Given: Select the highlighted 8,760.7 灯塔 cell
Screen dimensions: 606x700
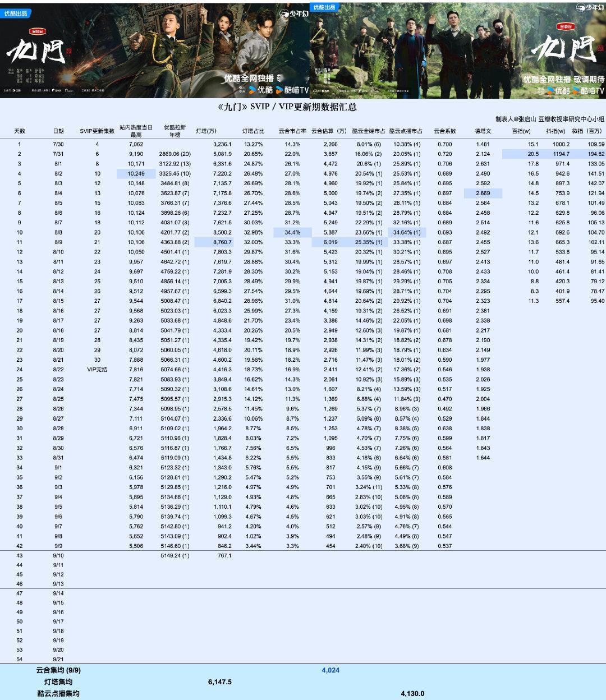Looking at the screenshot, I should (x=214, y=242).
